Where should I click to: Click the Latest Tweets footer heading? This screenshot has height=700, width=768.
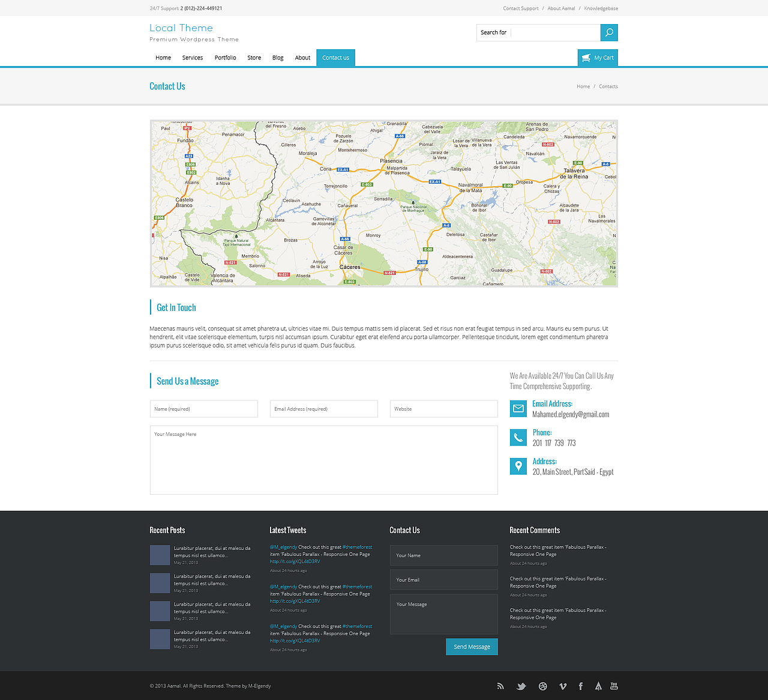point(288,530)
